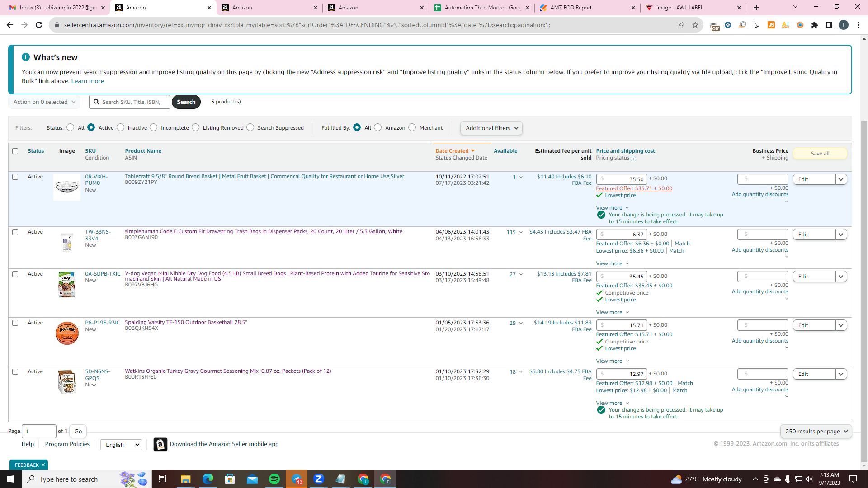Viewport: 868px width, 488px height.
Task: Sort by the Product Name column header
Action: point(143,151)
